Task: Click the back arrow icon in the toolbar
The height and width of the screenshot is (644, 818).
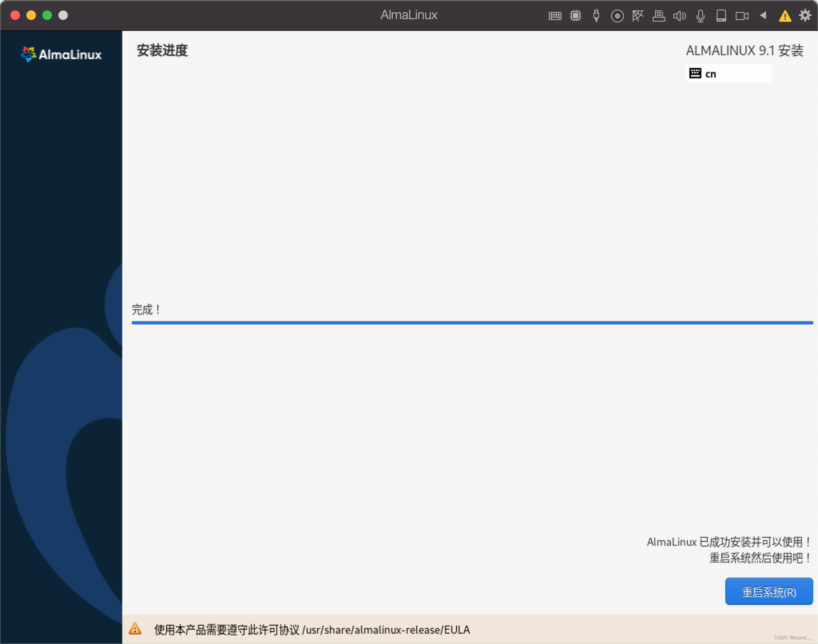Action: click(764, 15)
